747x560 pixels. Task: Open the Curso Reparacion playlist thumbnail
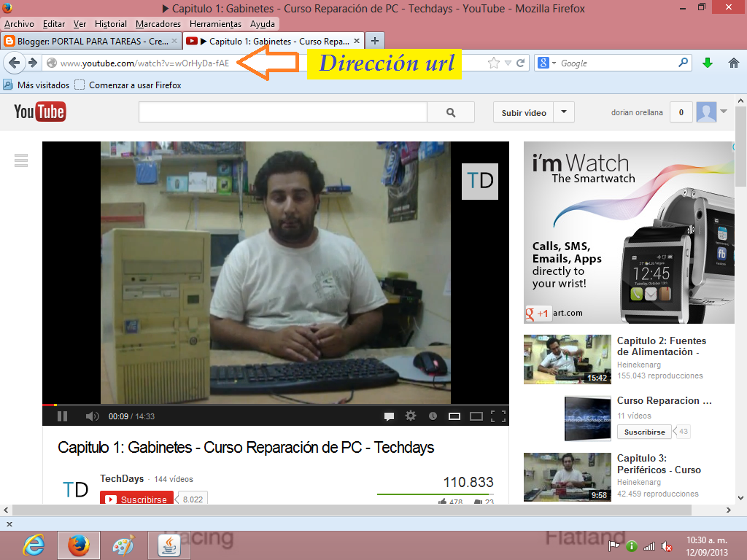pyautogui.click(x=587, y=418)
